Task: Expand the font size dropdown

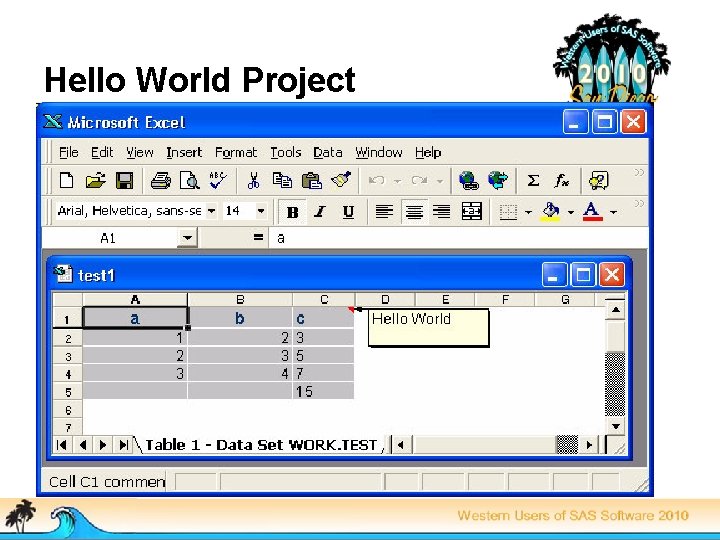Action: pos(261,211)
